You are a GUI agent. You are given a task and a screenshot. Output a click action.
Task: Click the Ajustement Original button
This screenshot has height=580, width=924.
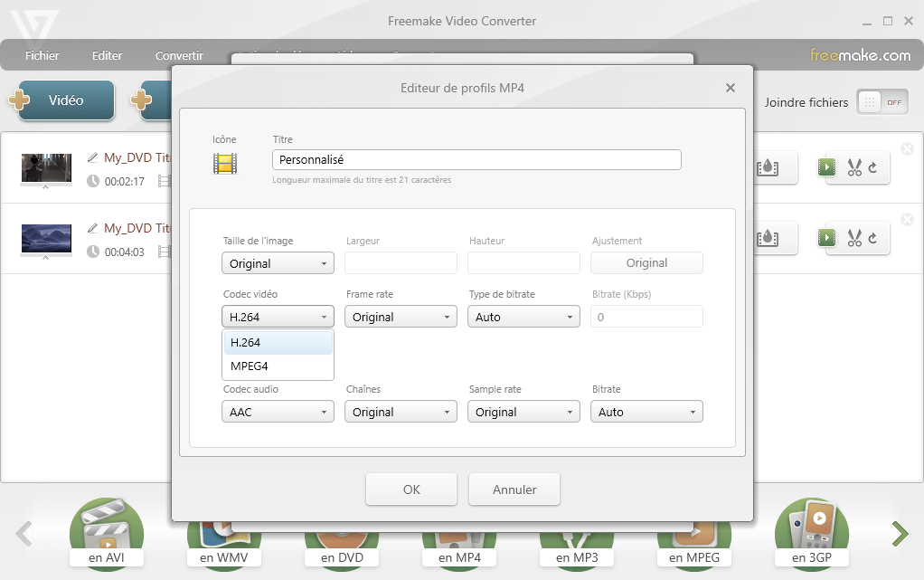click(646, 263)
